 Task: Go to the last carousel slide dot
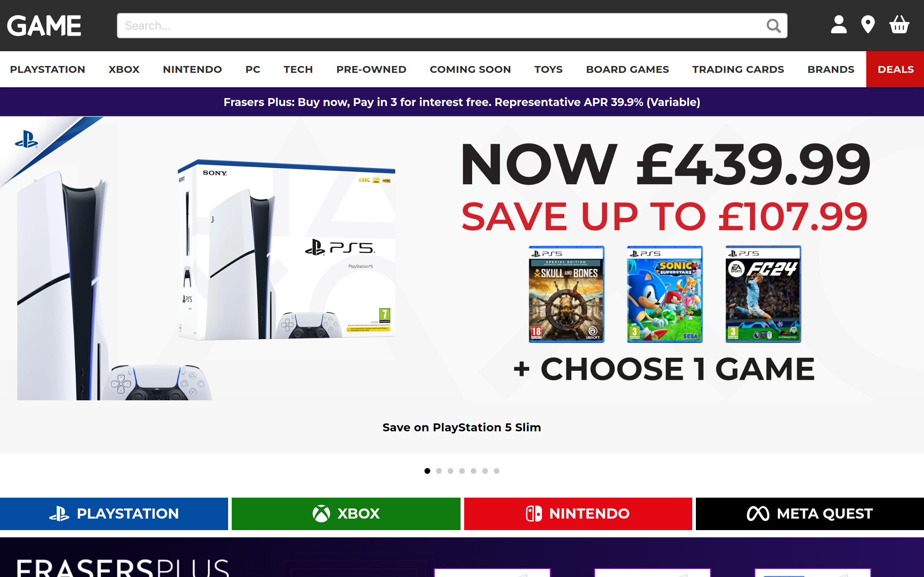click(496, 471)
